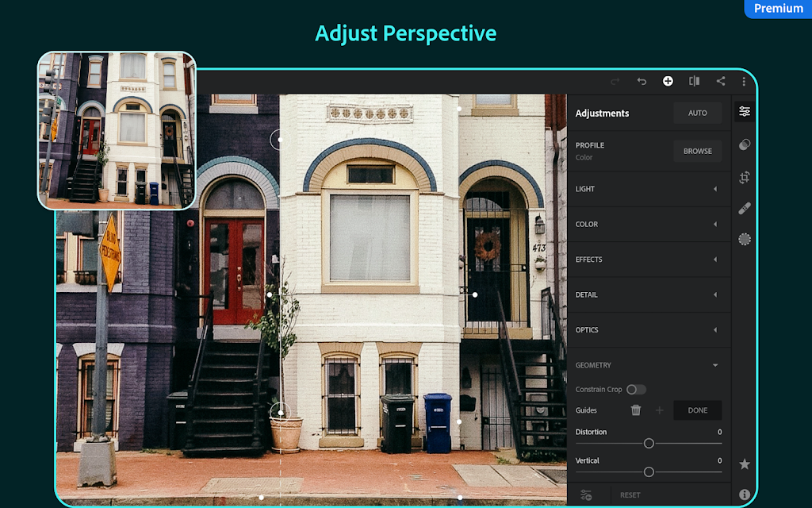Select the Adjustments sliders icon in sidebar
This screenshot has width=812, height=508.
click(x=745, y=111)
